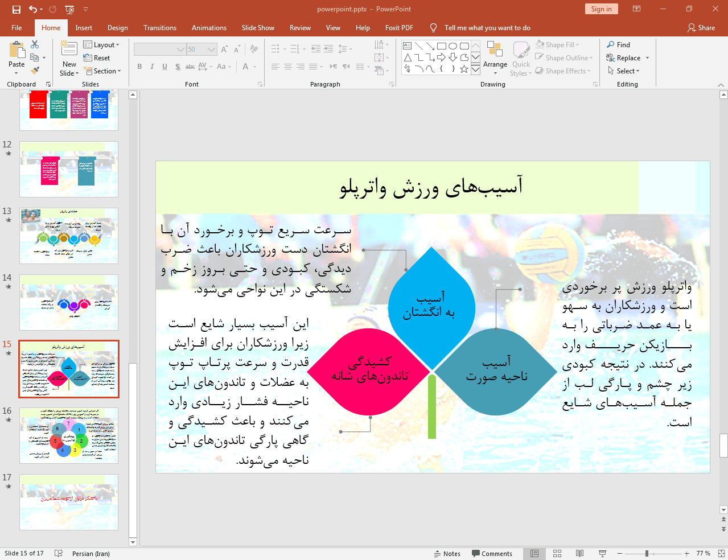Open the Animations tab
The width and height of the screenshot is (728, 560).
pyautogui.click(x=209, y=28)
